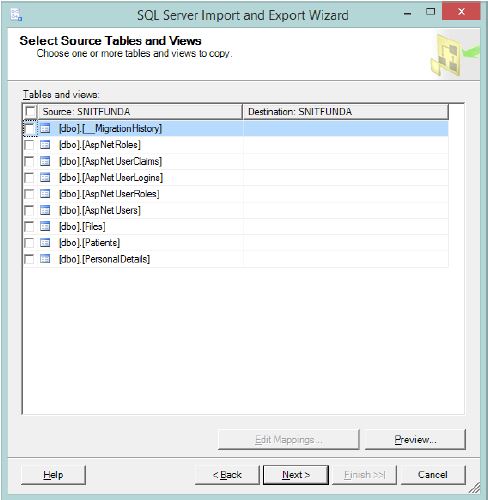Click destination cell for AspNetRoles row
This screenshot has height=500, width=488.
[346, 145]
